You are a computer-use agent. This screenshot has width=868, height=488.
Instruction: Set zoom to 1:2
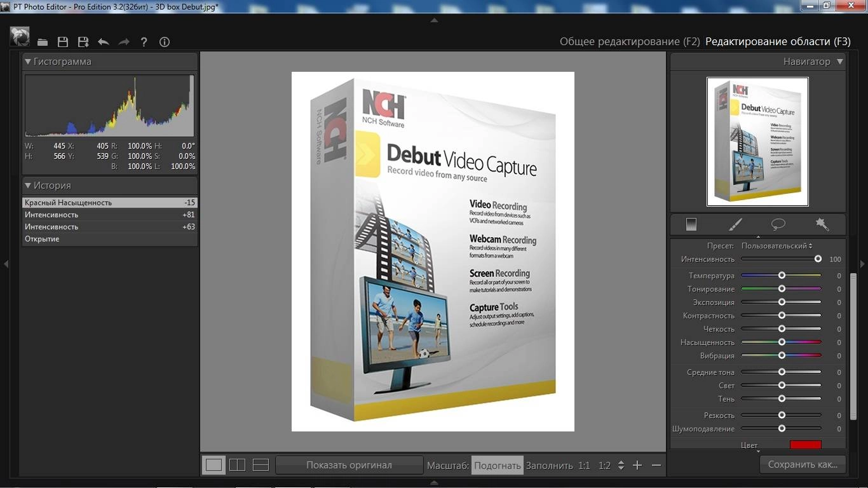coord(604,465)
